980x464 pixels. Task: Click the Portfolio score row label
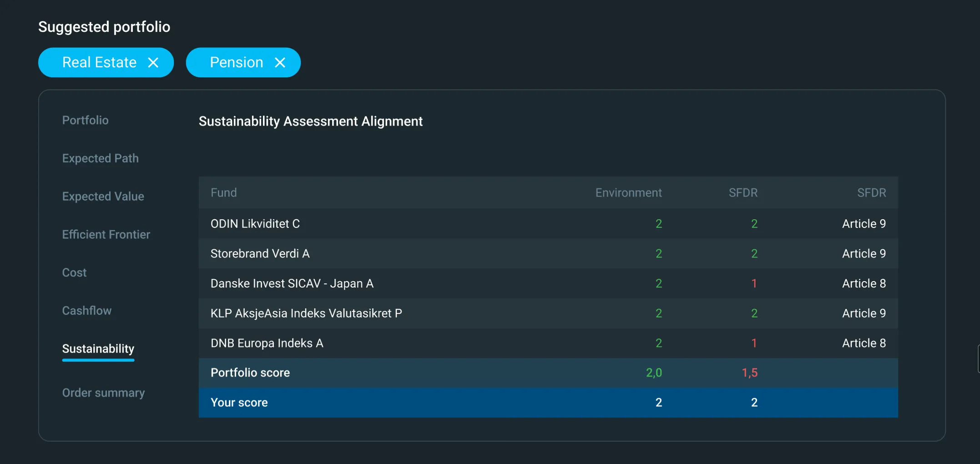tap(250, 373)
